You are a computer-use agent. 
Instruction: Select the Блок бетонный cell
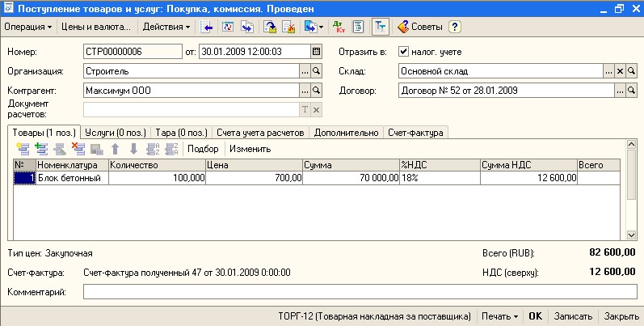pyautogui.click(x=72, y=178)
